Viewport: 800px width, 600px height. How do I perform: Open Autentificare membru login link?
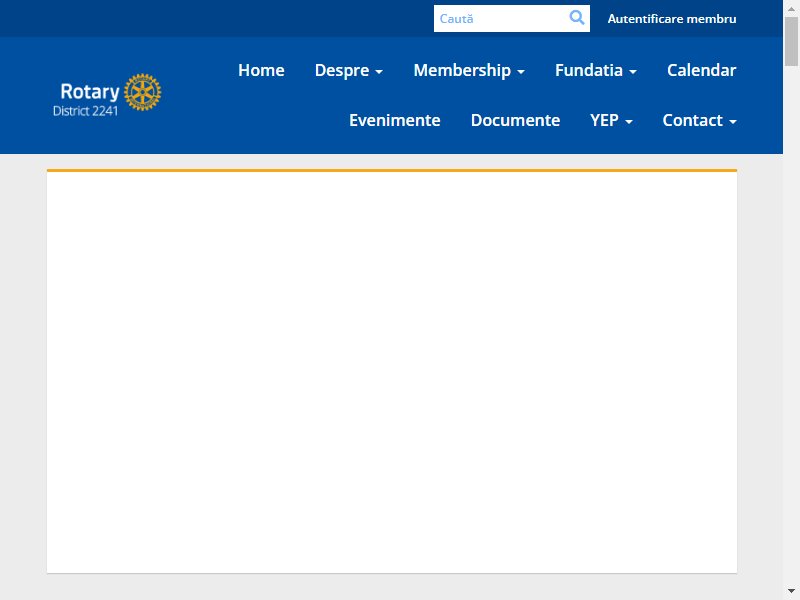click(671, 19)
